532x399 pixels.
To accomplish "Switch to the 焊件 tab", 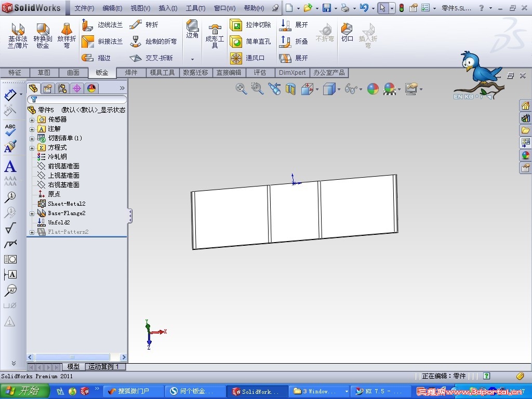I will tap(131, 73).
